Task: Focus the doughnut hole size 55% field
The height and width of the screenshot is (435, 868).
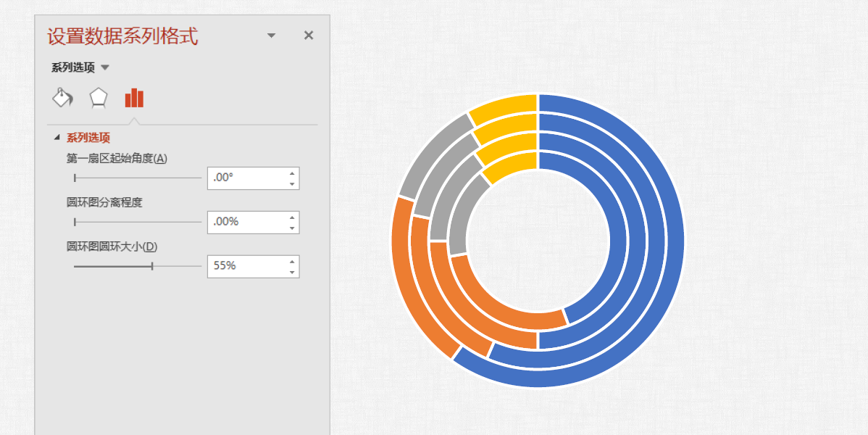Action: pyautogui.click(x=246, y=266)
